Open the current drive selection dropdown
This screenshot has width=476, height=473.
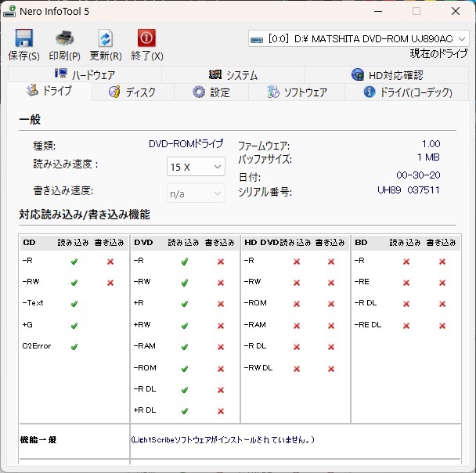click(359, 39)
